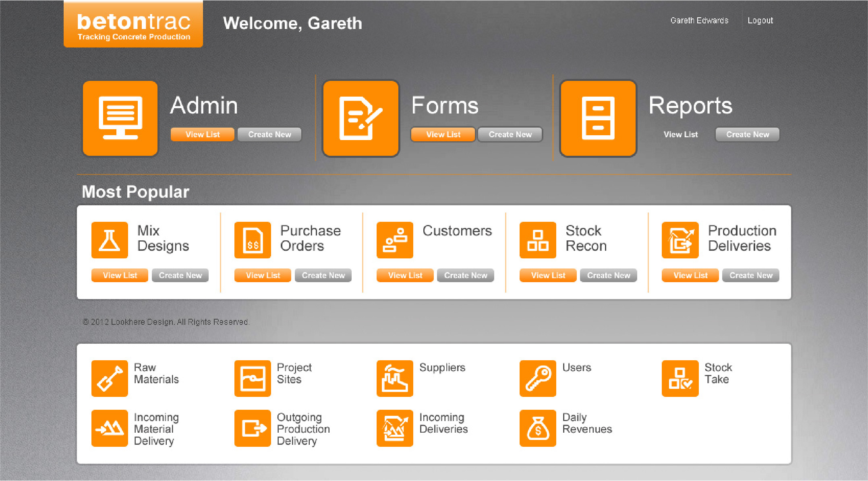Screen dimensions: 868x481
Task: Open the Forms edit-document icon tile
Action: [360, 118]
